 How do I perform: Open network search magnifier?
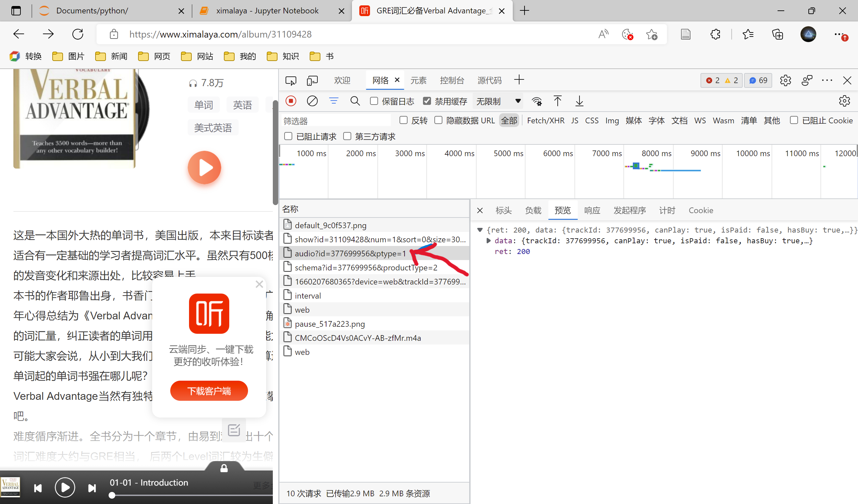click(x=355, y=101)
